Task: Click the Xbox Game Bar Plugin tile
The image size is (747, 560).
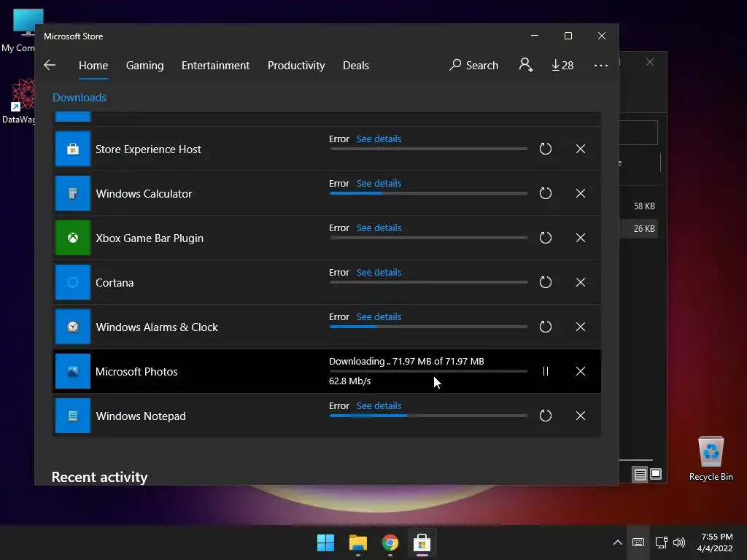Action: [73, 238]
